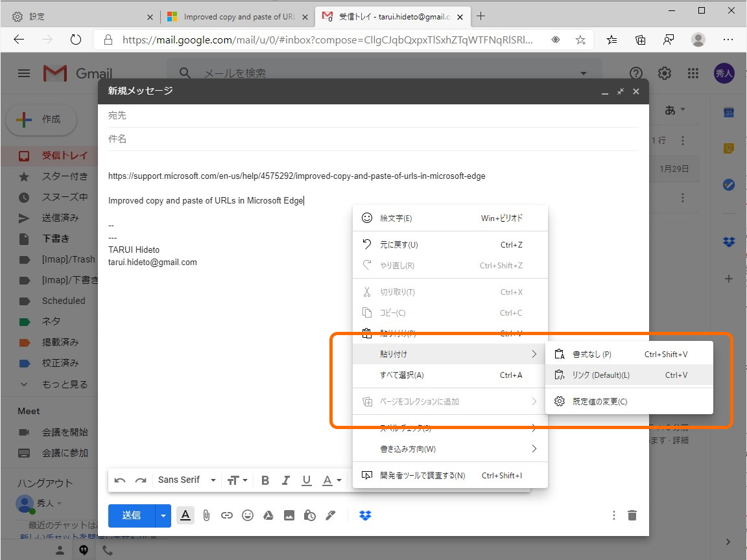
Task: Toggle underline formatting in the editor
Action: pos(305,480)
